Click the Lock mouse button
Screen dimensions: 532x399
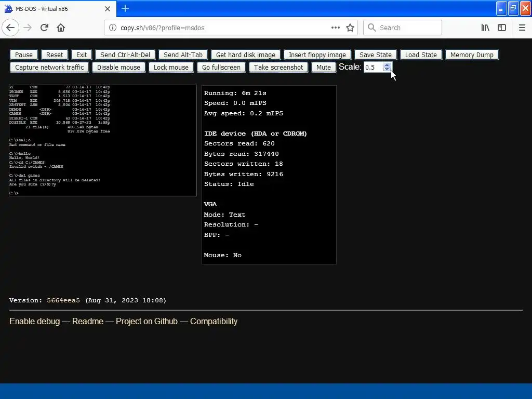[x=171, y=68]
